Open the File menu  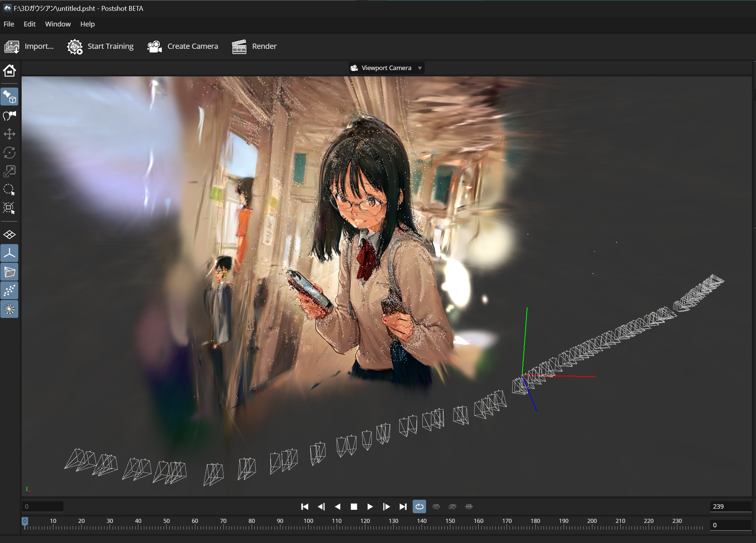click(9, 24)
